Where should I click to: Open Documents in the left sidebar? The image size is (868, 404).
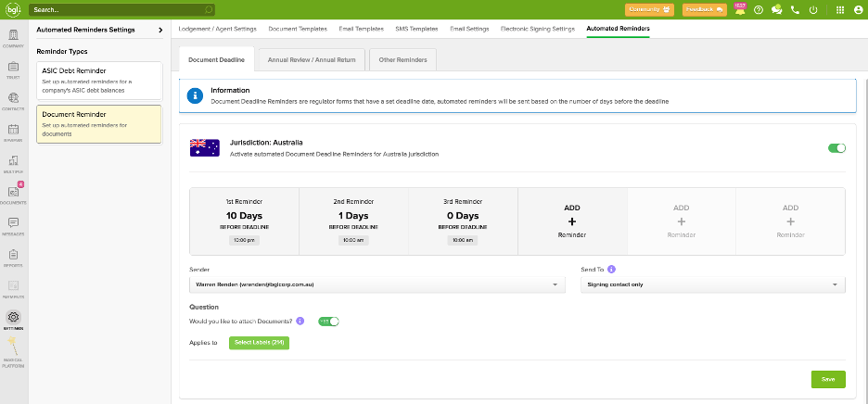pyautogui.click(x=13, y=194)
